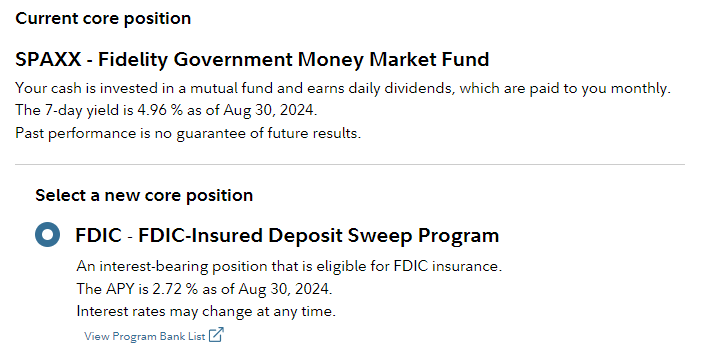The image size is (701, 361).
Task: Click the SPAXX ticker symbol
Action: 48,59
